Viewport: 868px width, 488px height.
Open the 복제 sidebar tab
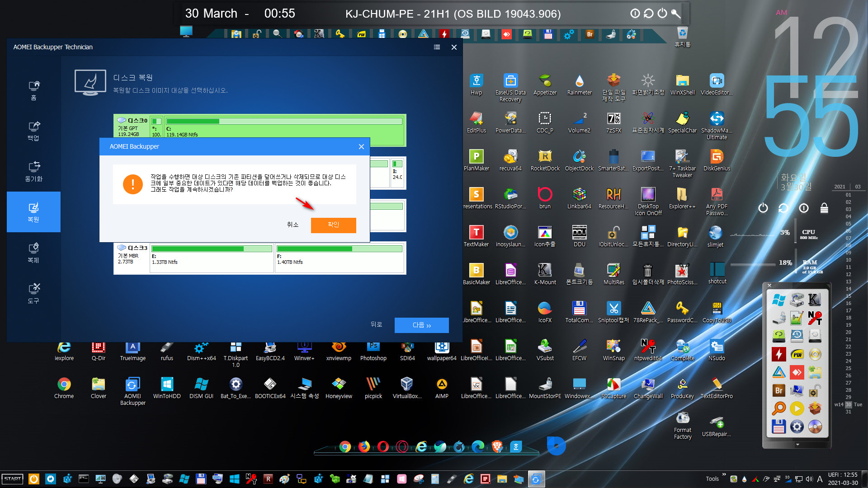click(33, 253)
